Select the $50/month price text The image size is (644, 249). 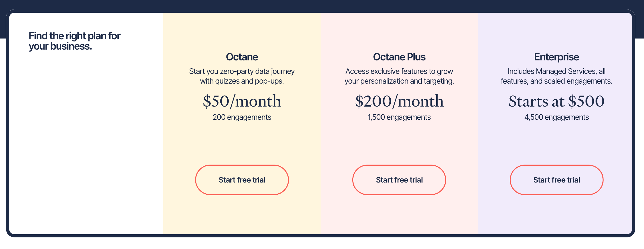(x=242, y=101)
